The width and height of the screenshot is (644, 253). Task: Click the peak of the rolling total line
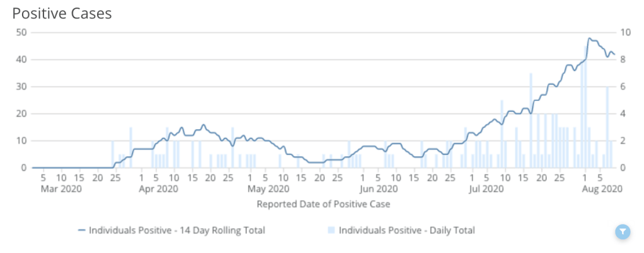pyautogui.click(x=589, y=38)
